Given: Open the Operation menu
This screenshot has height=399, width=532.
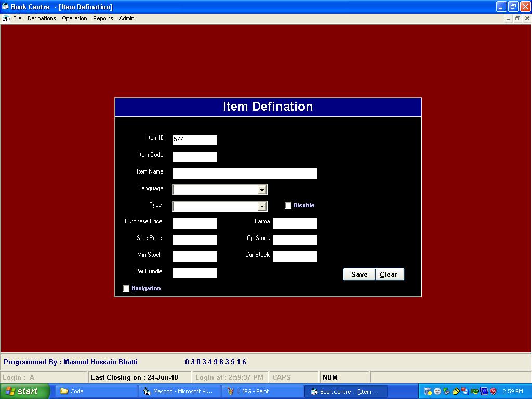Looking at the screenshot, I should pyautogui.click(x=74, y=18).
